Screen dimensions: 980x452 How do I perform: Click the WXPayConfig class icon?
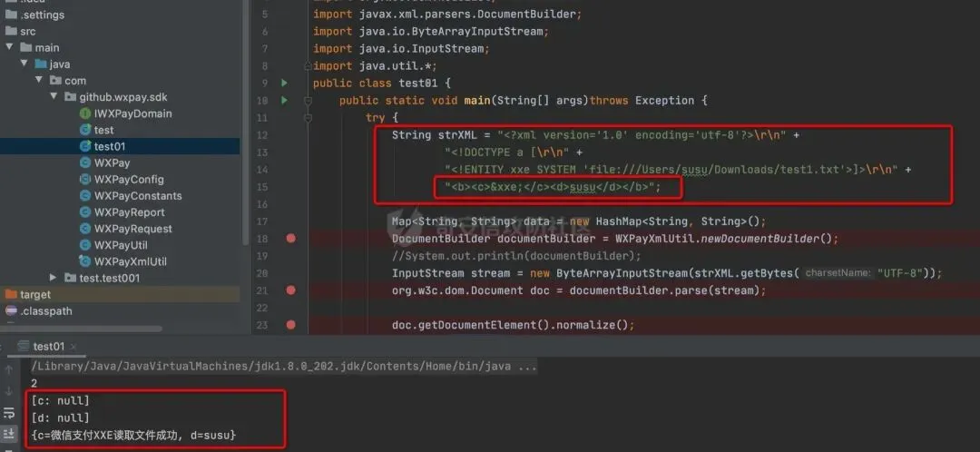85,180
